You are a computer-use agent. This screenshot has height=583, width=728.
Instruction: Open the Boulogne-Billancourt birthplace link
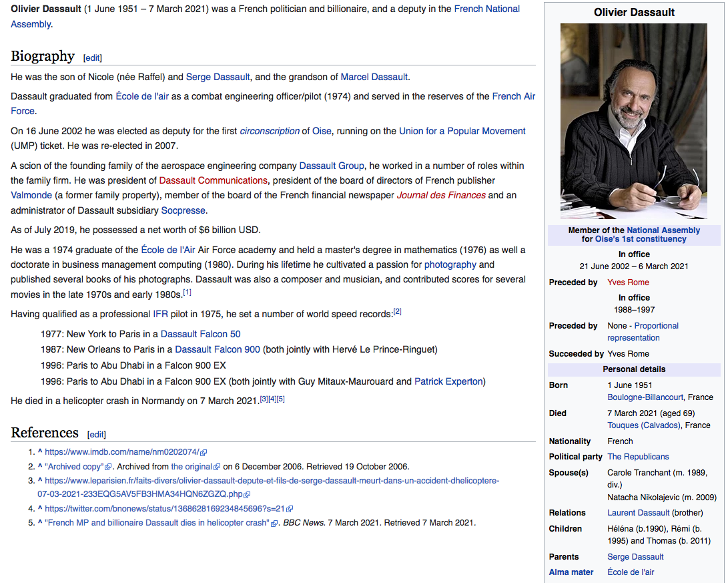click(x=645, y=397)
